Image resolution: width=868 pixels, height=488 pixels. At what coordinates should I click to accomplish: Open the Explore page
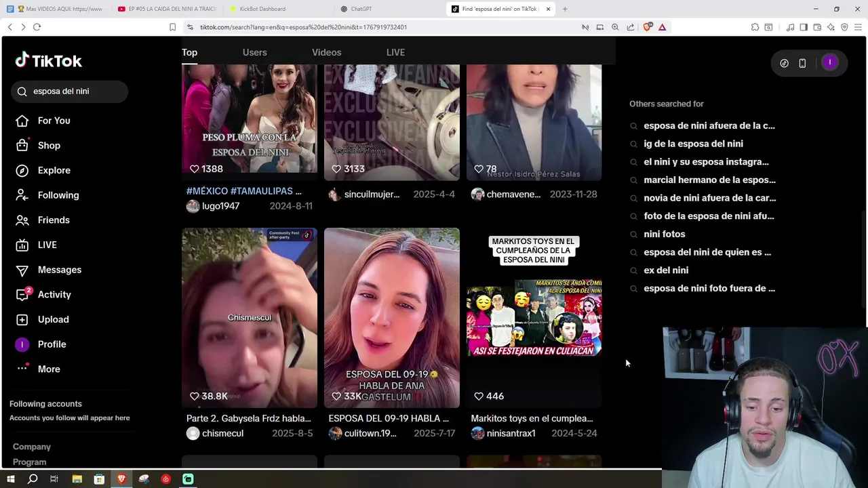coord(43,170)
